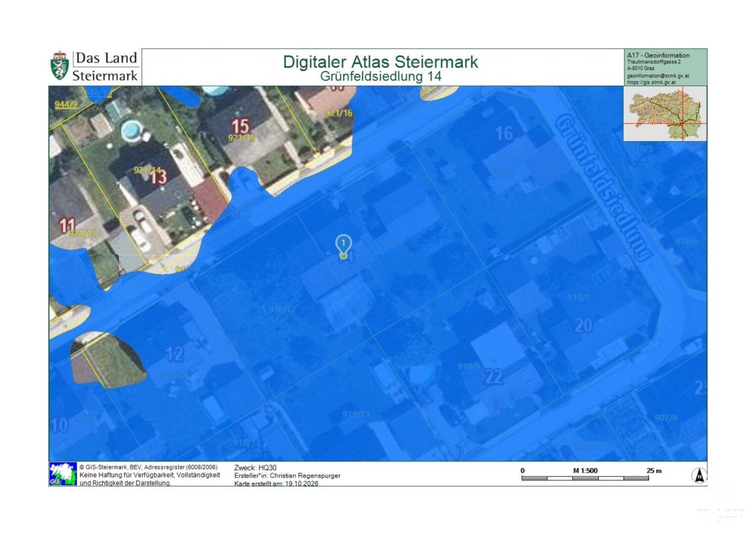Click parcel label 921/14
The image size is (756, 535).
point(148,170)
